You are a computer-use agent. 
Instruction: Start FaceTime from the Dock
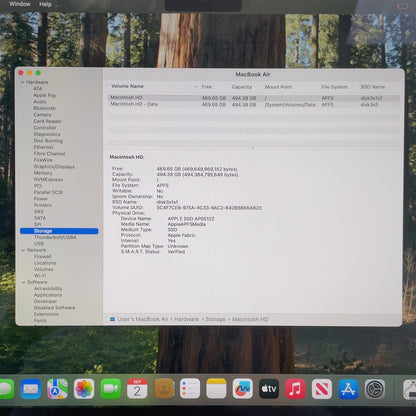tap(111, 389)
